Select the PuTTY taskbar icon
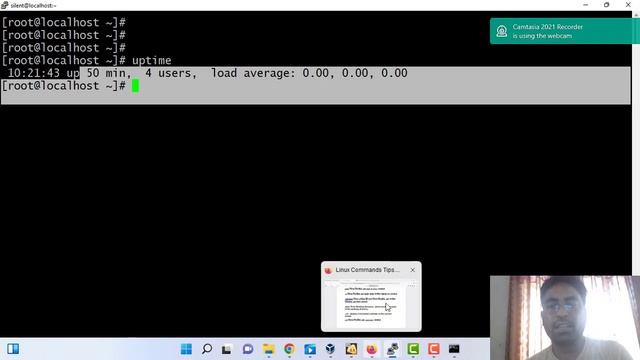This screenshot has height=360, width=640. (x=392, y=349)
